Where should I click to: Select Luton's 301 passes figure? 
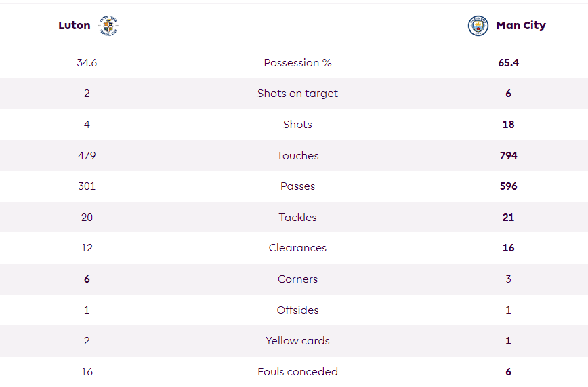pos(87,186)
